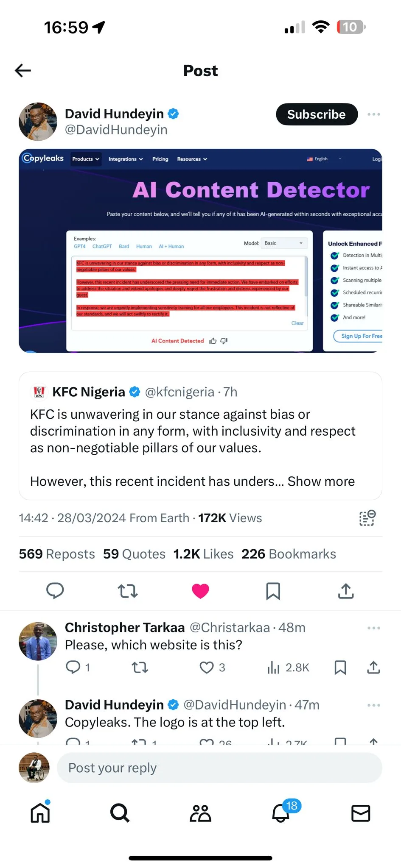401x868 pixels.
Task: Open three-dot menu next to Subscribe
Action: pos(373,114)
